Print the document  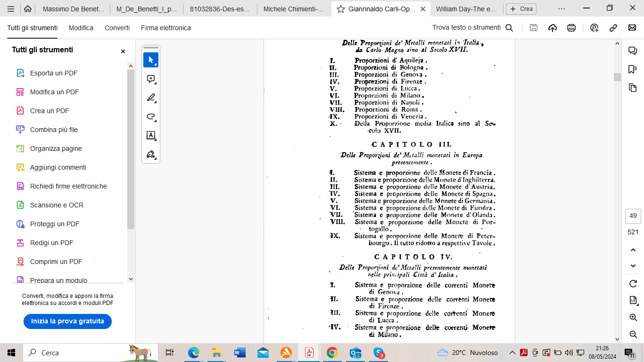(x=571, y=28)
